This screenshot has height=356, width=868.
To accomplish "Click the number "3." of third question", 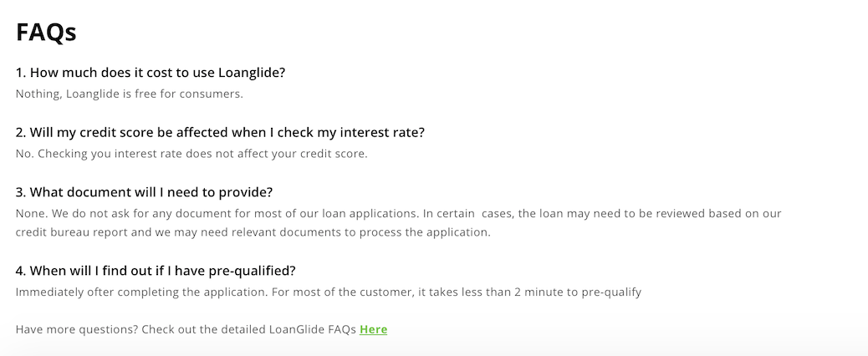I will pyautogui.click(x=21, y=192).
